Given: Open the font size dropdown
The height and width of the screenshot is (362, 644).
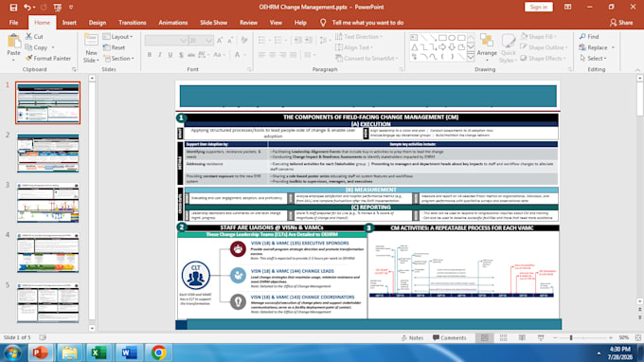Looking at the screenshot, I should (209, 40).
